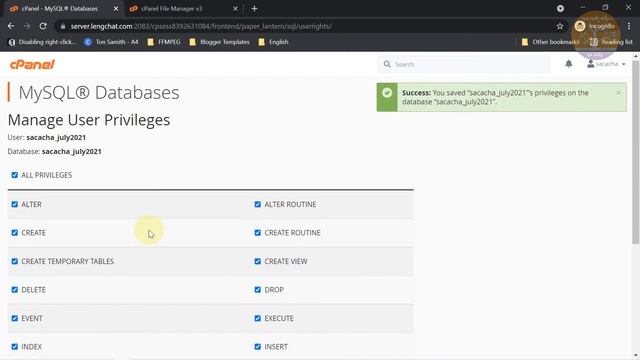Toggle the CREATE TEMPORARY TABLES checkbox
The width and height of the screenshot is (640, 360).
pyautogui.click(x=15, y=261)
